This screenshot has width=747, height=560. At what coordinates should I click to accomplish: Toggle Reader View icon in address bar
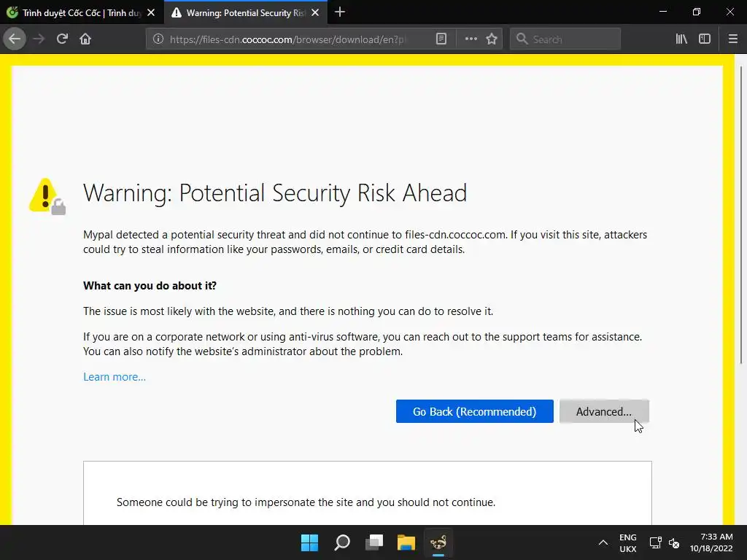(441, 39)
